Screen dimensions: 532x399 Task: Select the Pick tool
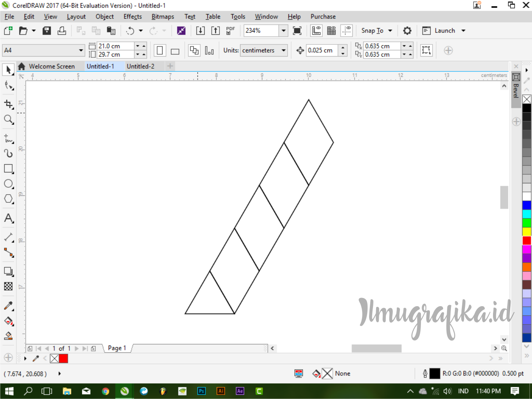[8, 70]
